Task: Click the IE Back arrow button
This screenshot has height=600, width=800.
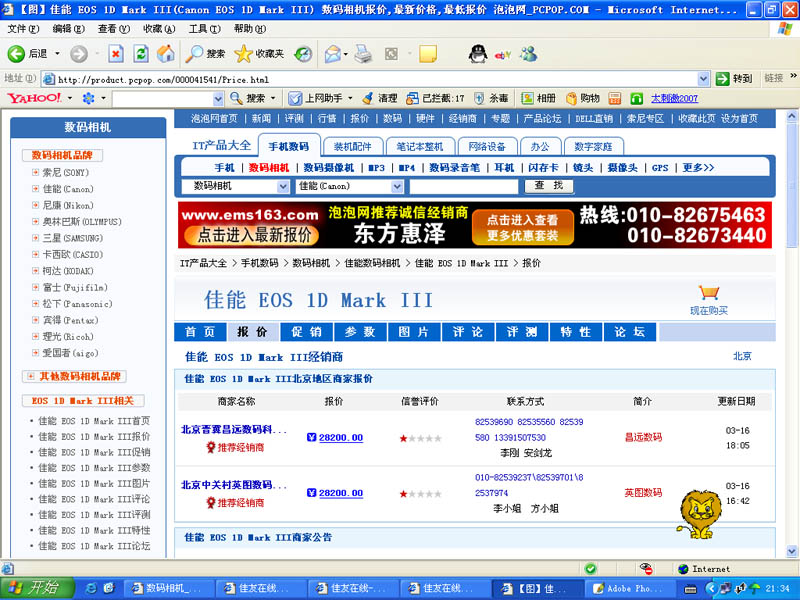Action: pos(16,54)
